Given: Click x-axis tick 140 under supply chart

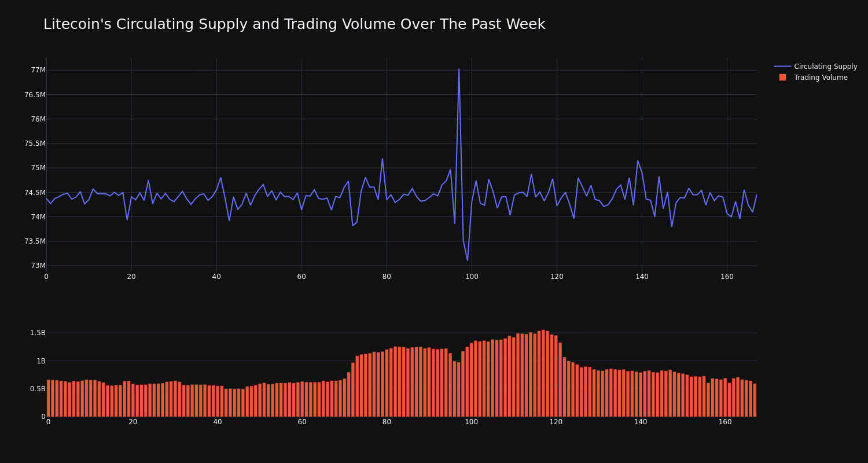Looking at the screenshot, I should pos(642,277).
